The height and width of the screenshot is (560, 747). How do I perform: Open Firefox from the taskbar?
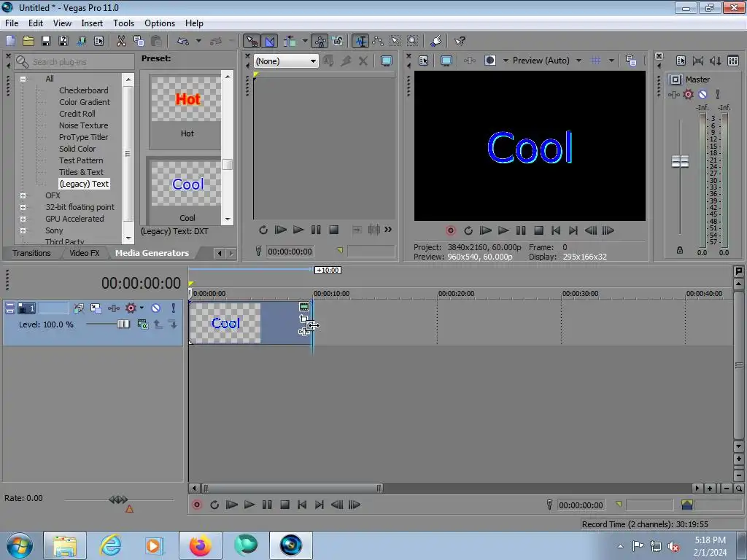coord(200,545)
